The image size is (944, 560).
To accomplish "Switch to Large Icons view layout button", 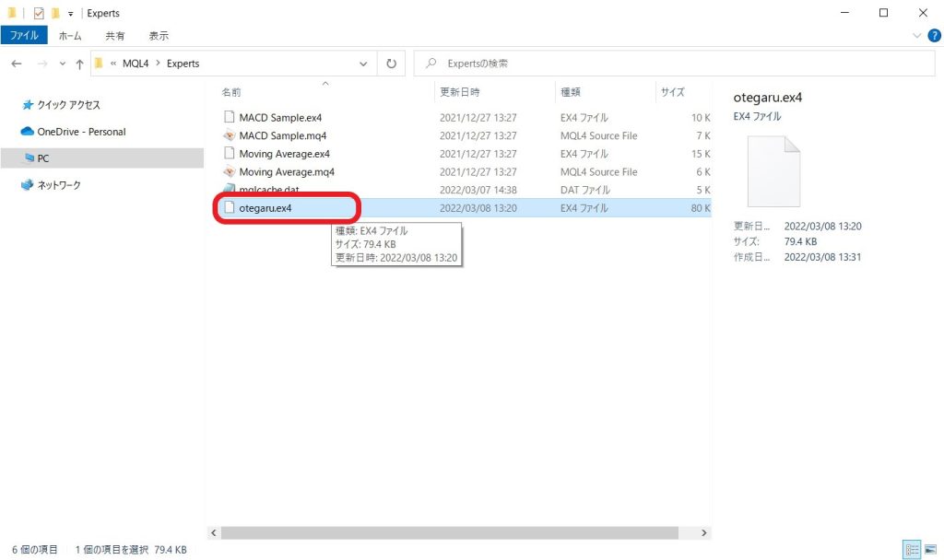I will (x=929, y=549).
